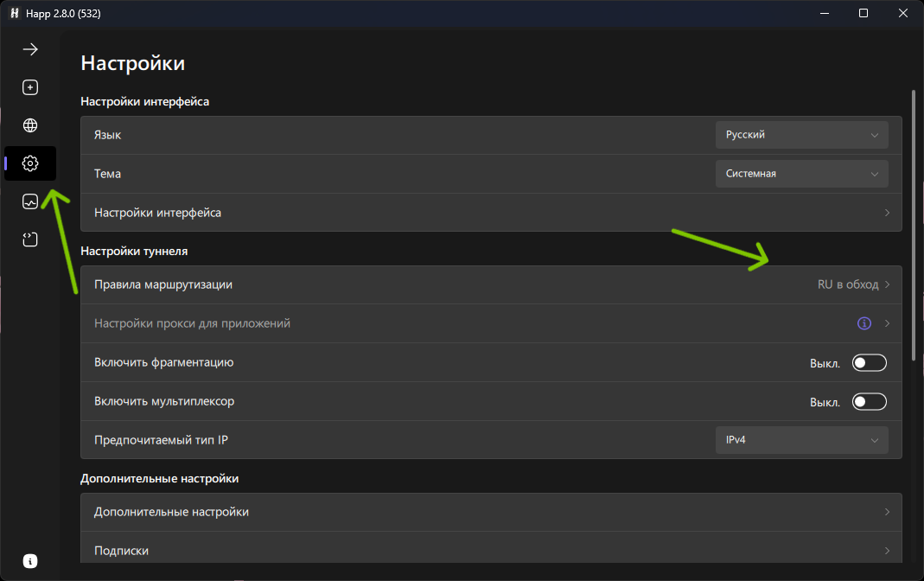
Task: Select the settings gear sidebar icon
Action: click(30, 163)
